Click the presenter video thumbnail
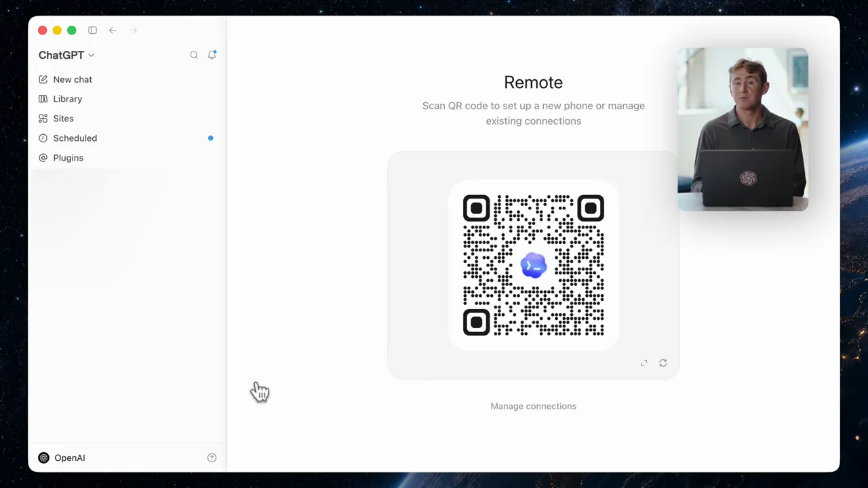Viewport: 868px width, 488px height. pos(743,129)
